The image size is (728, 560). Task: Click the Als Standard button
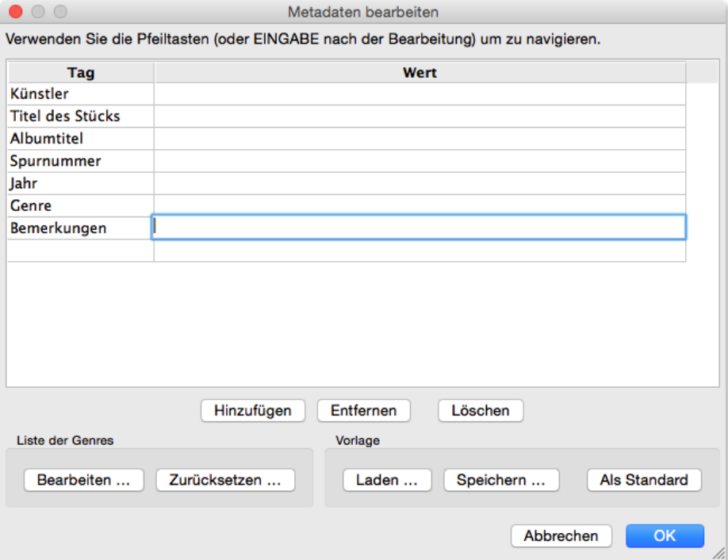point(643,480)
